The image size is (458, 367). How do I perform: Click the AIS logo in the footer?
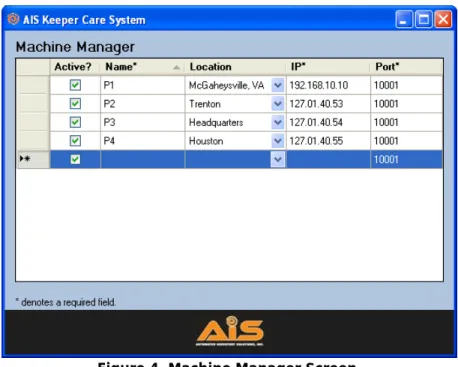point(230,331)
